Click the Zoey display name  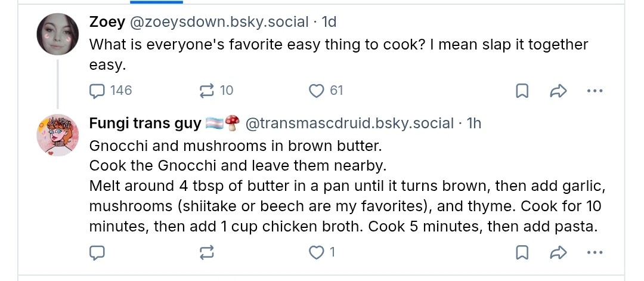coord(107,22)
